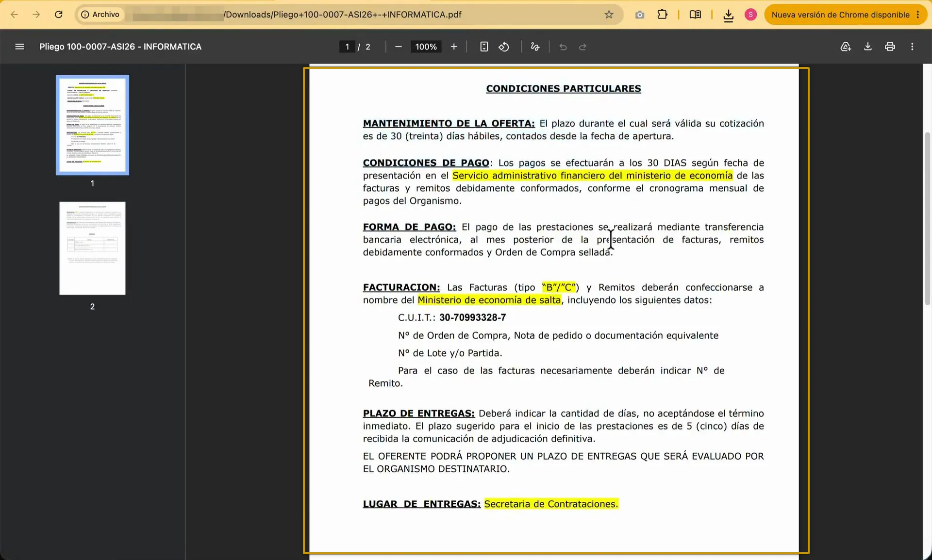Click 'N° de Orden de Compra' line
The height and width of the screenshot is (560, 932).
point(558,335)
